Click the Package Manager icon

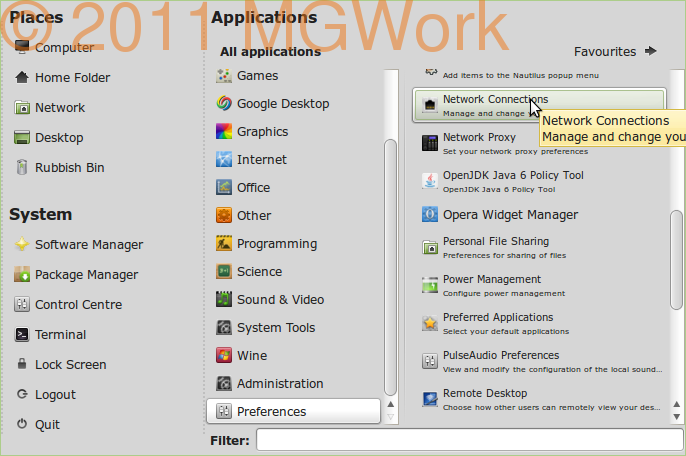[x=22, y=274]
